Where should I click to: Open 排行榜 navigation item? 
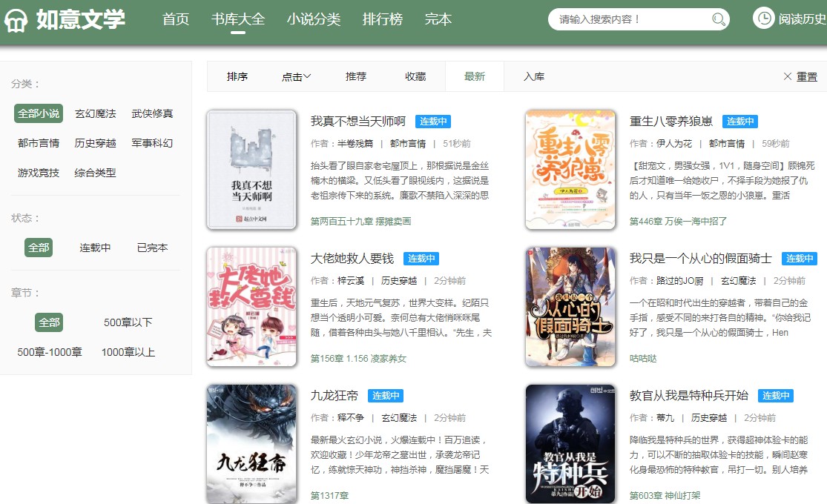coord(383,19)
